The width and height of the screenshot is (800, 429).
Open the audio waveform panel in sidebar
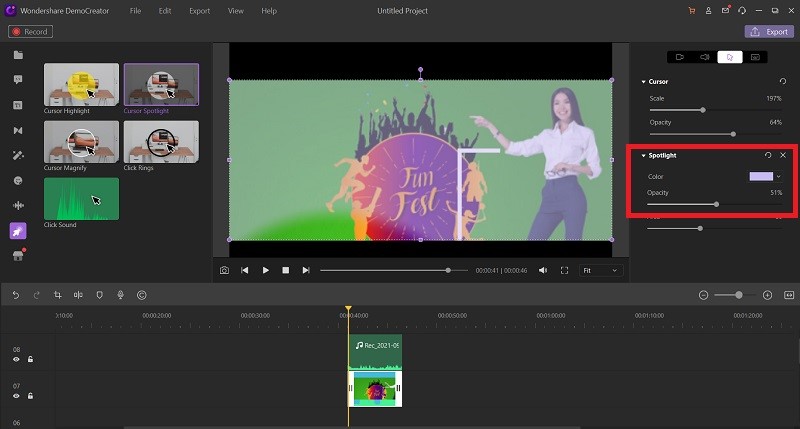[x=18, y=206]
